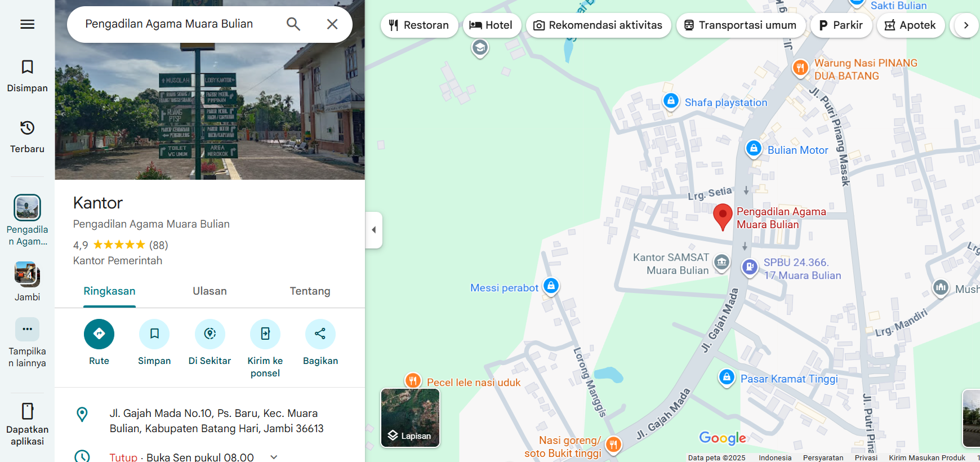Click red Pengadilan Agama map pin
980x462 pixels.
click(723, 217)
